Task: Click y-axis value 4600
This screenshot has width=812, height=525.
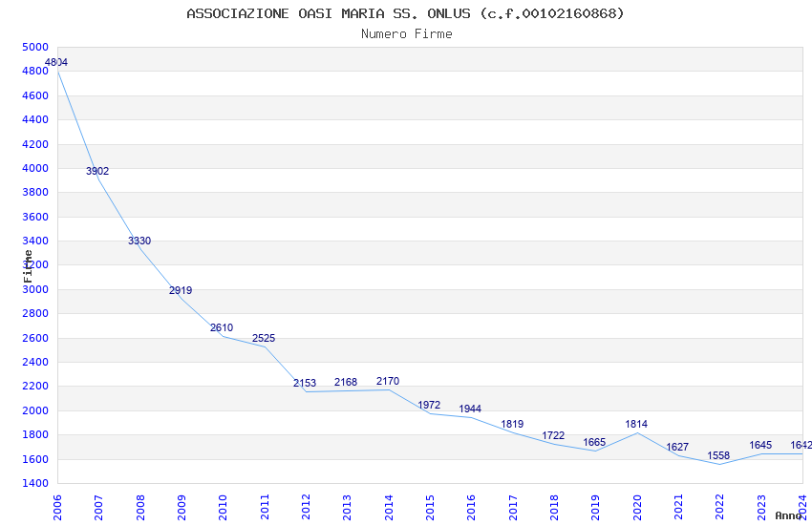Action: (x=35, y=95)
